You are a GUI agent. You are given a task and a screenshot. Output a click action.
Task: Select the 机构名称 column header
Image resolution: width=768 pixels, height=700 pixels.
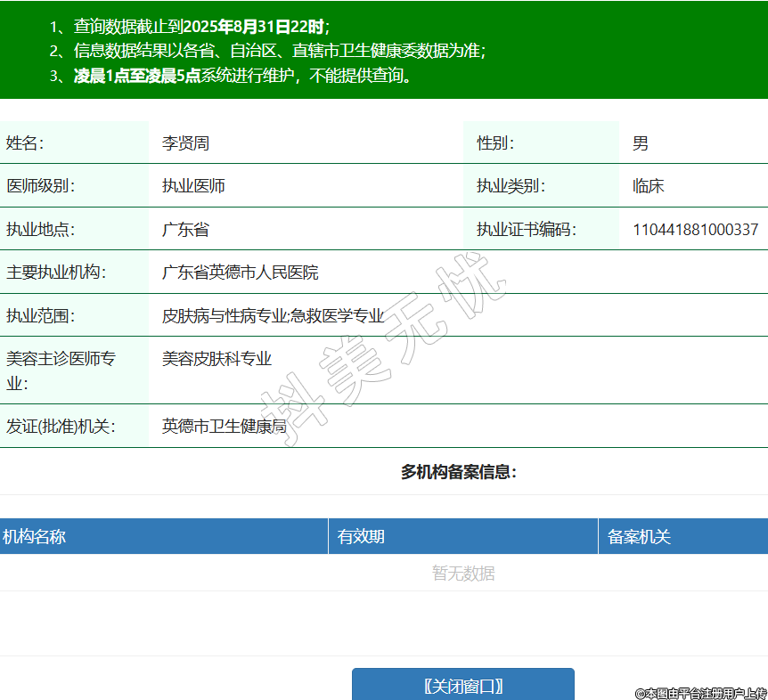click(34, 537)
